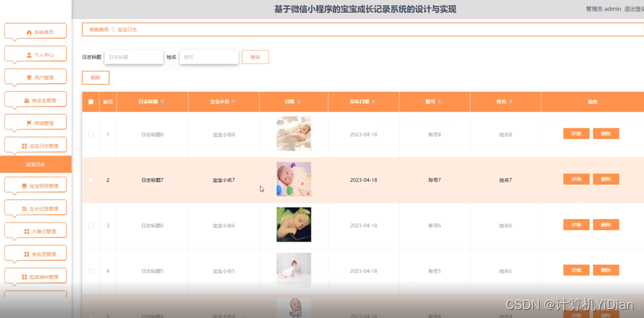Click the 查询 search button
Screen dimensions: 644x318
pyautogui.click(x=255, y=57)
